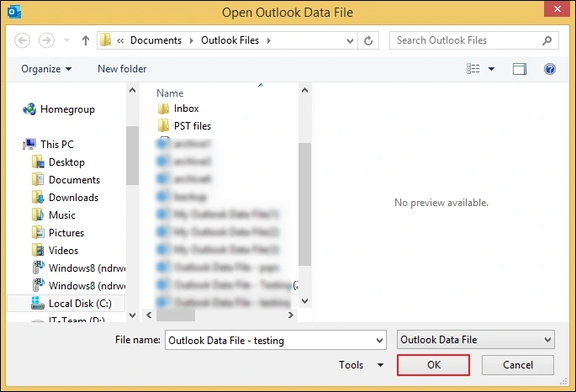The image size is (576, 392).
Task: Open Desktop in the navigation pane
Action: [x=66, y=162]
